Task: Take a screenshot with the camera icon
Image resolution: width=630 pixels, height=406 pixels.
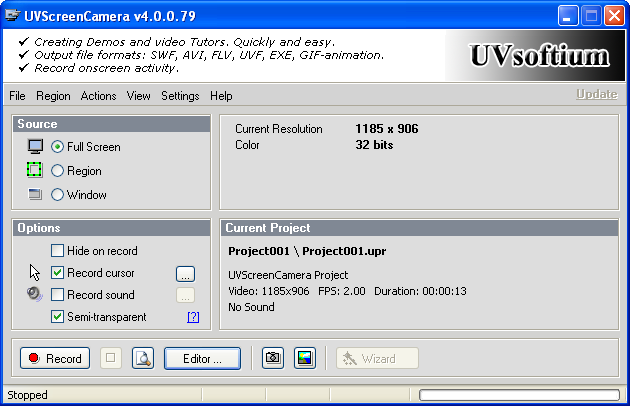Action: (273, 358)
